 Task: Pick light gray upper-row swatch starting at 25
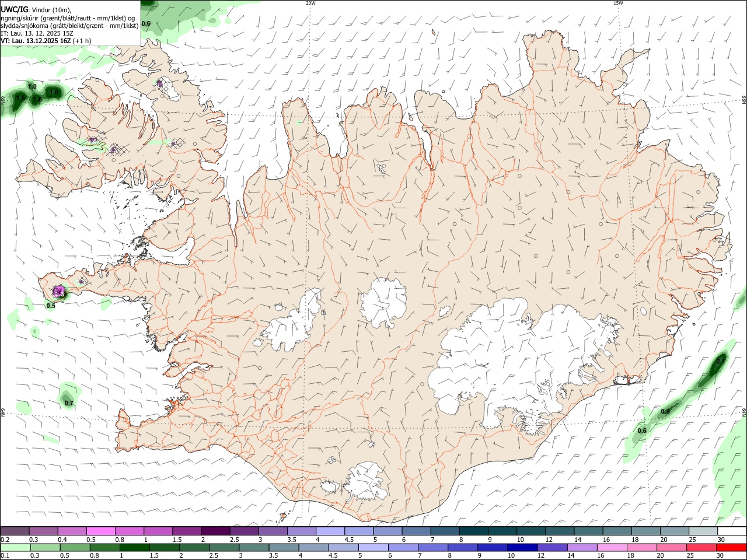click(x=702, y=531)
